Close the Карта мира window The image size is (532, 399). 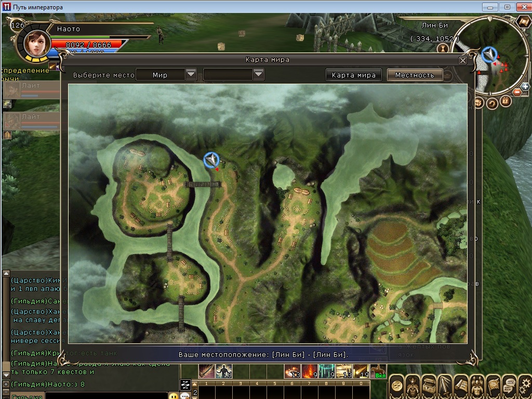coord(463,60)
